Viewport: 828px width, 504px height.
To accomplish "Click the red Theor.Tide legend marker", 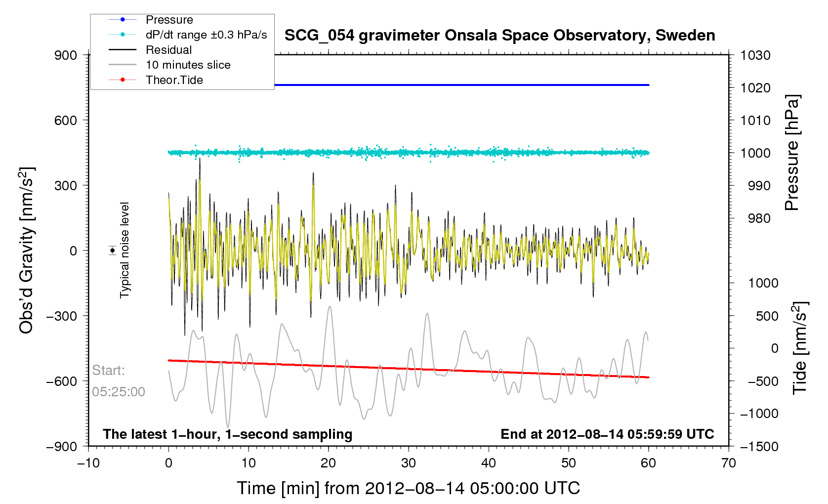I will [123, 80].
